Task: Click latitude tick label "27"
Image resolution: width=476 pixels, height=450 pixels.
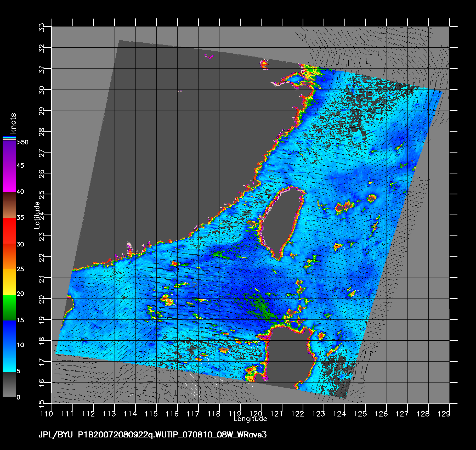Action: point(42,153)
